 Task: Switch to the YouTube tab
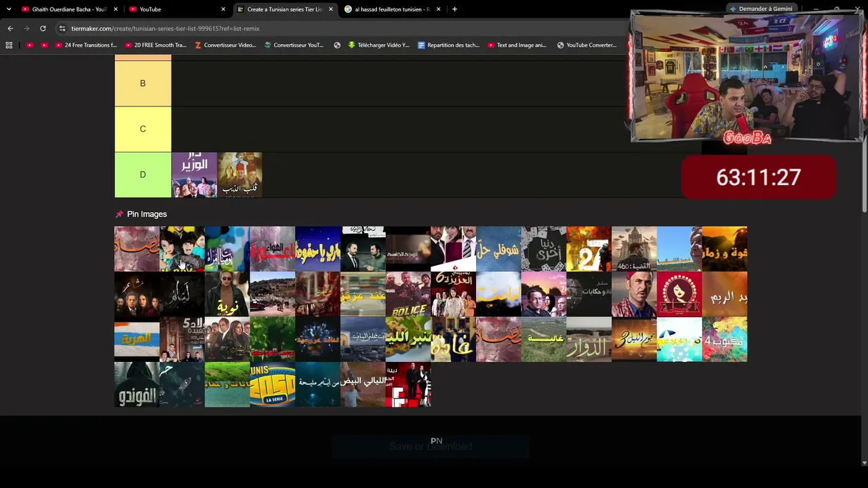[178, 9]
